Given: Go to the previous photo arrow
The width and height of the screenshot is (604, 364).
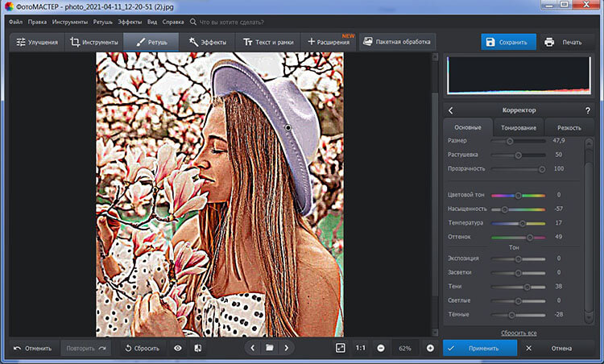Looking at the screenshot, I should coord(253,348).
